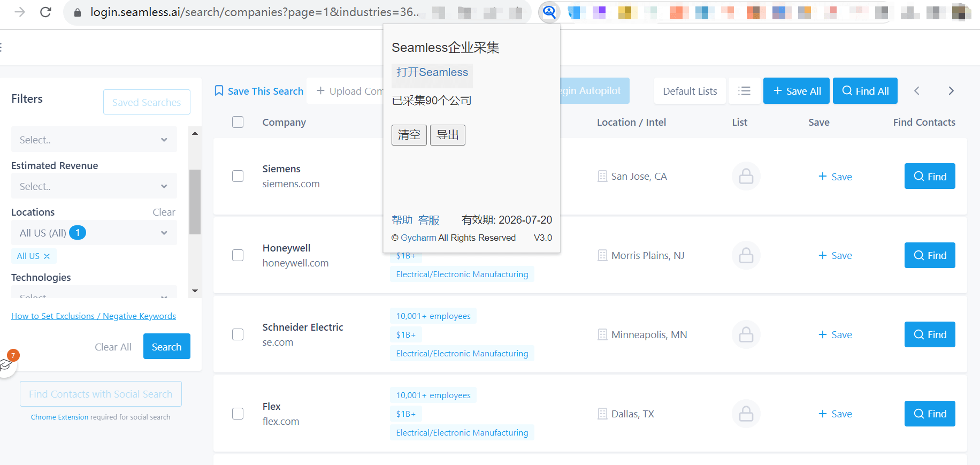Click the 导出 export button
This screenshot has height=465, width=980.
(x=448, y=135)
